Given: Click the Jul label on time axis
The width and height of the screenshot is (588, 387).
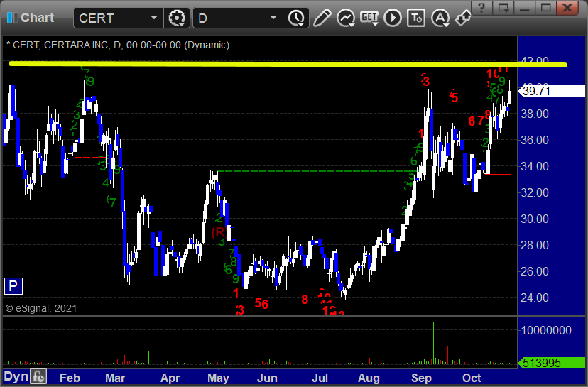Looking at the screenshot, I should [x=320, y=378].
